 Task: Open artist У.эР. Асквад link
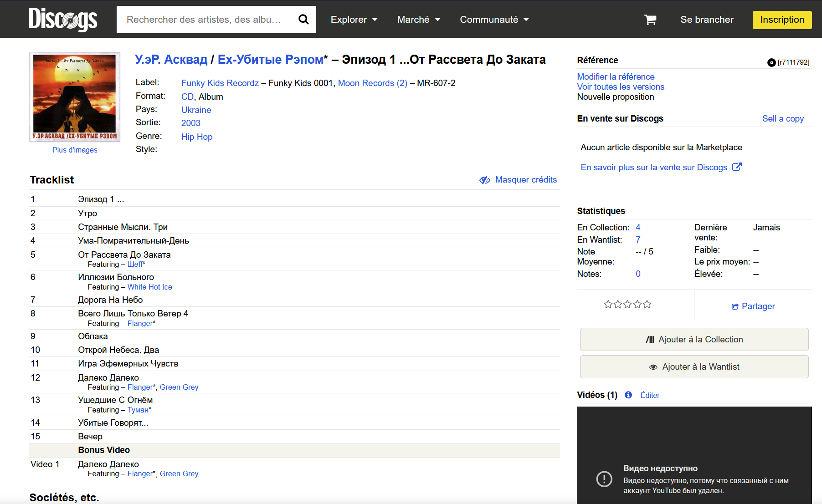pyautogui.click(x=171, y=60)
